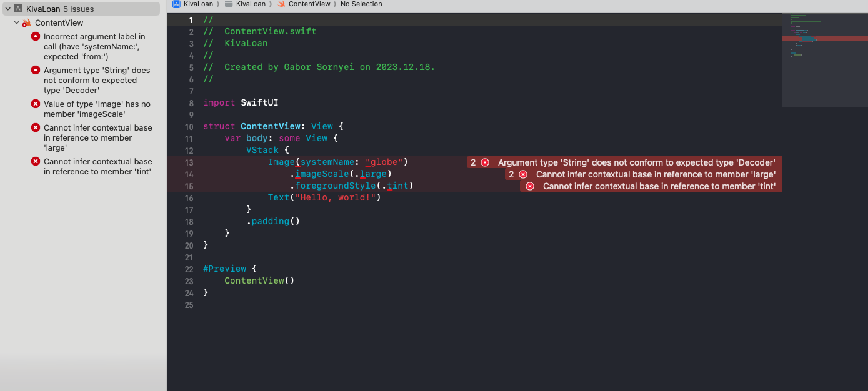
Task: Collapse the KivaLoan issues group chevron
Action: pos(7,9)
